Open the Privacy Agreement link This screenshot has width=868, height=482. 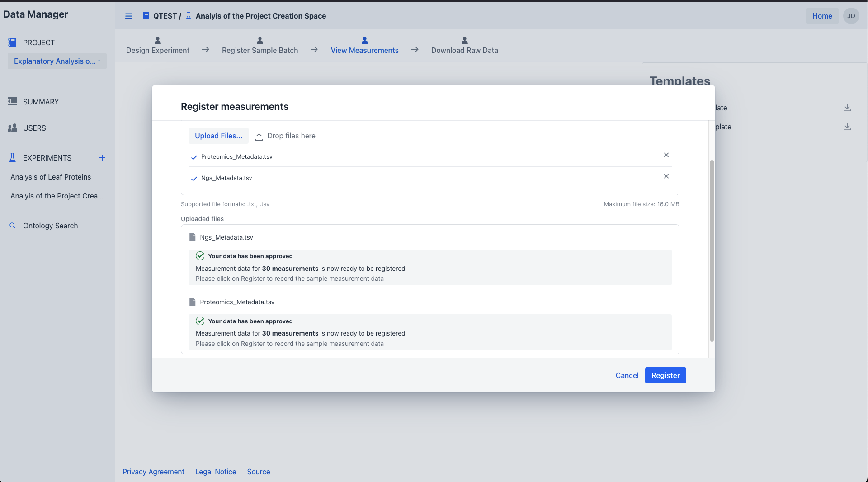(x=153, y=472)
